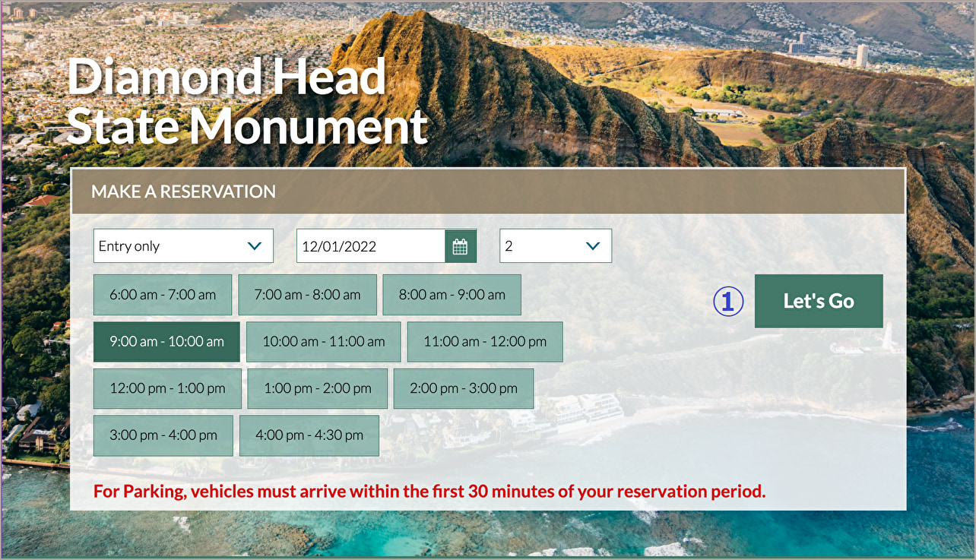Pick the 8:00 am - 9:00 am slot
976x560 pixels.
(x=452, y=295)
